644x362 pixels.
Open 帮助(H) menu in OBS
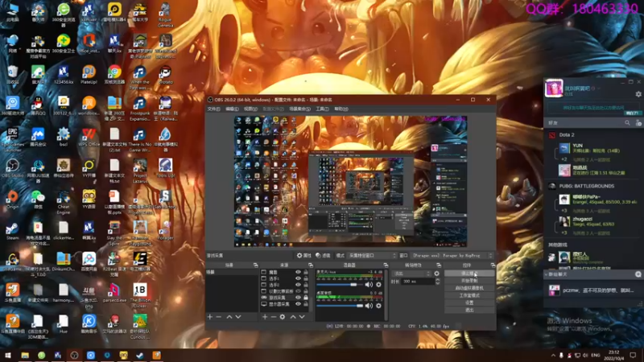[x=341, y=109]
